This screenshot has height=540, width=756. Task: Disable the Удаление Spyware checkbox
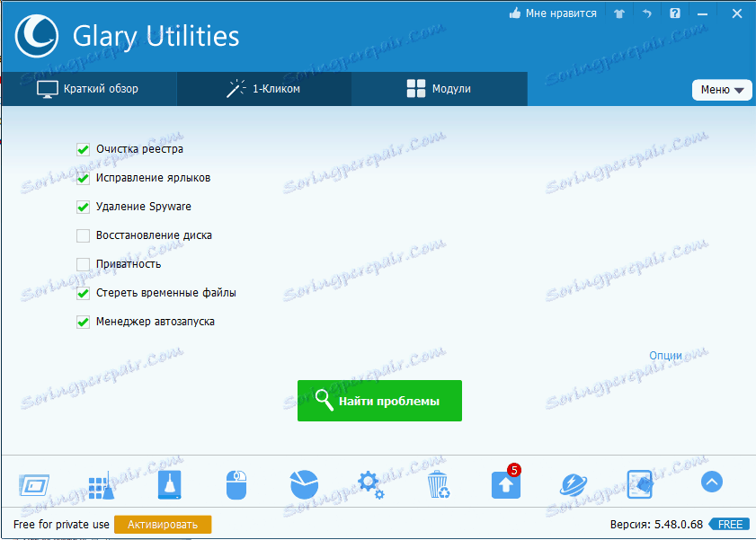[83, 207]
